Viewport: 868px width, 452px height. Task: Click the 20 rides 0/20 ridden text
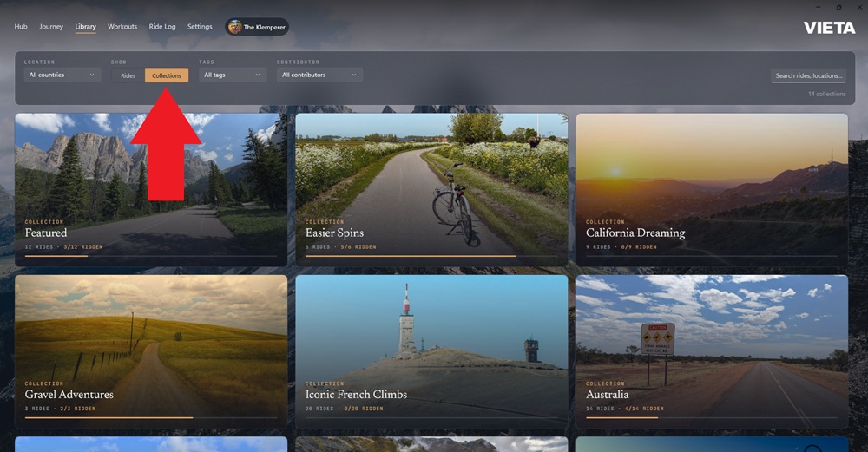click(x=345, y=409)
